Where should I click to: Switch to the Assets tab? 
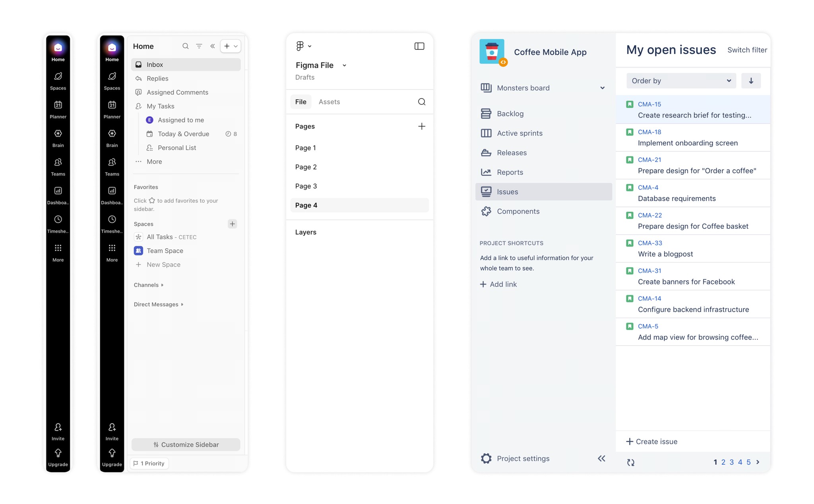coord(329,102)
